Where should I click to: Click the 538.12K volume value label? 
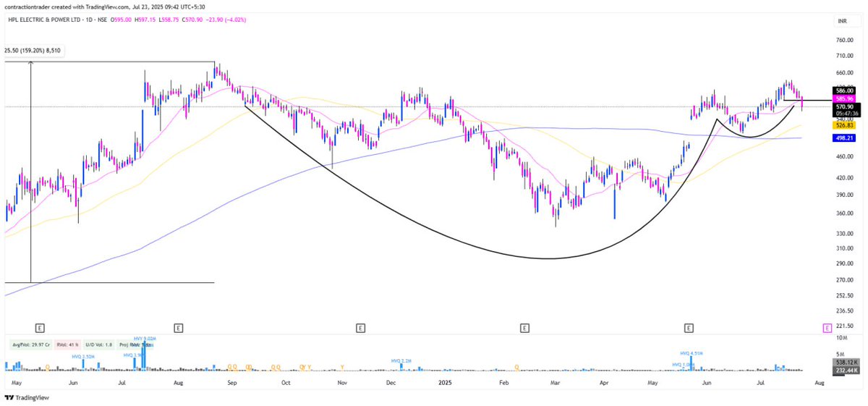coord(845,362)
